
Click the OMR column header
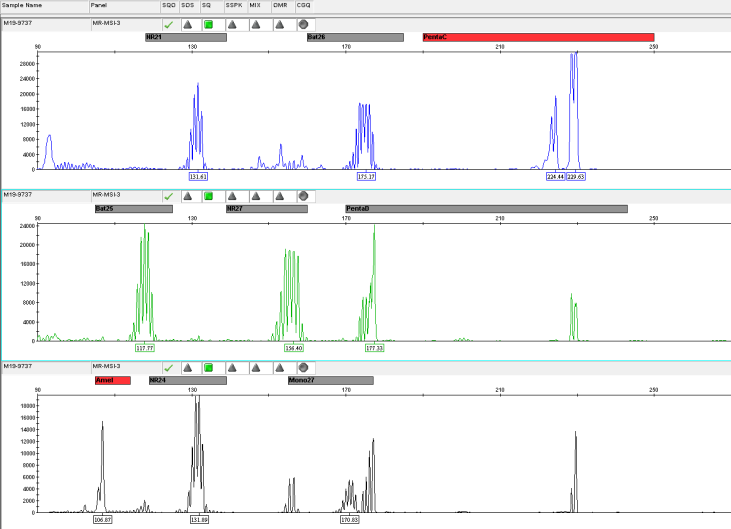(280, 6)
